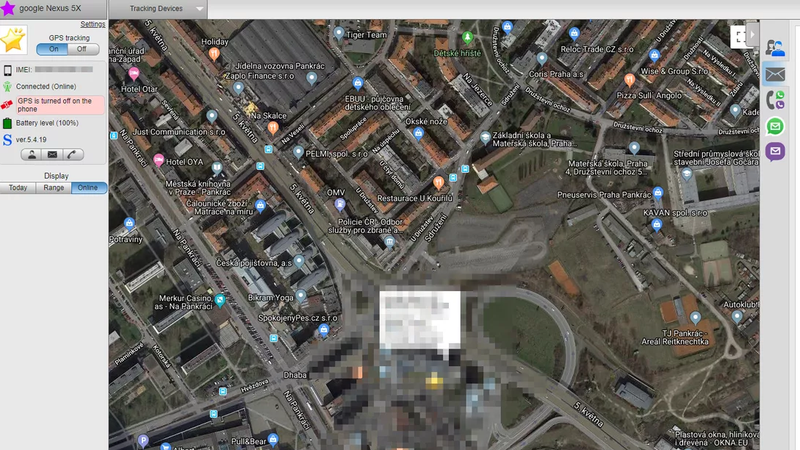
Task: Select the Range display tab
Action: point(54,188)
